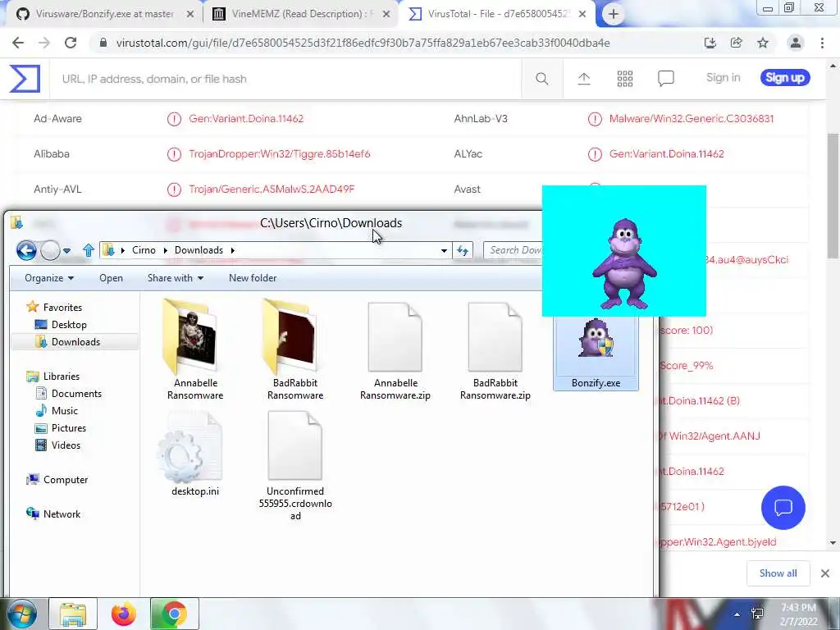Open the VirusTotal notifications comment icon

[666, 79]
